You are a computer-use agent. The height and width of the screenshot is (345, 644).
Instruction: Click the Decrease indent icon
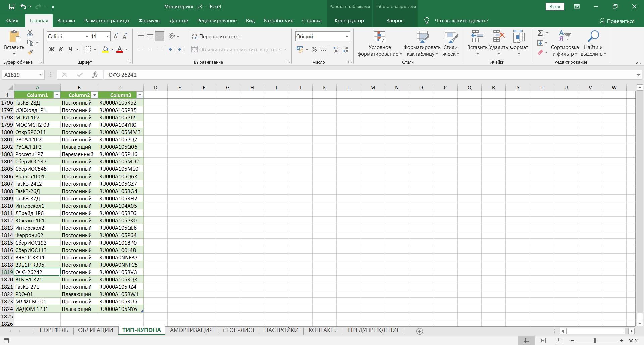pos(172,49)
